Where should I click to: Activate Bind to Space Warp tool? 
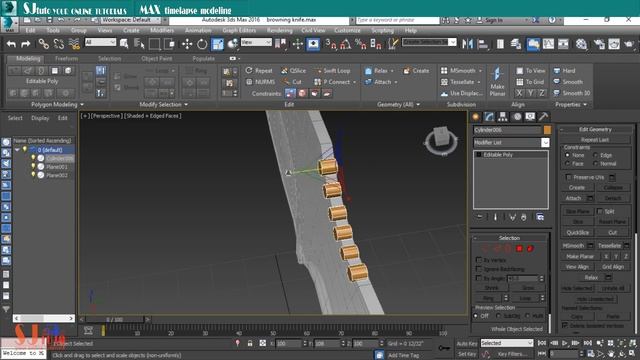(74, 44)
